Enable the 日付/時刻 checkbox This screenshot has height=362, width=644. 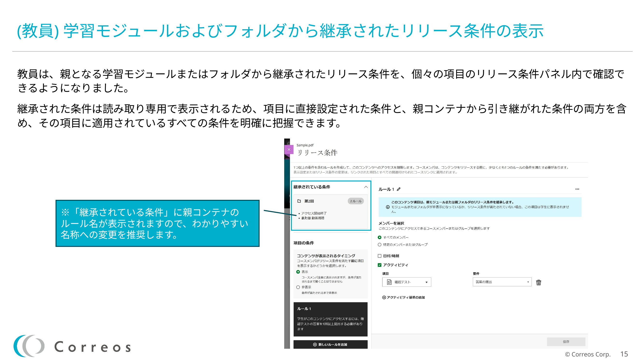click(379, 256)
